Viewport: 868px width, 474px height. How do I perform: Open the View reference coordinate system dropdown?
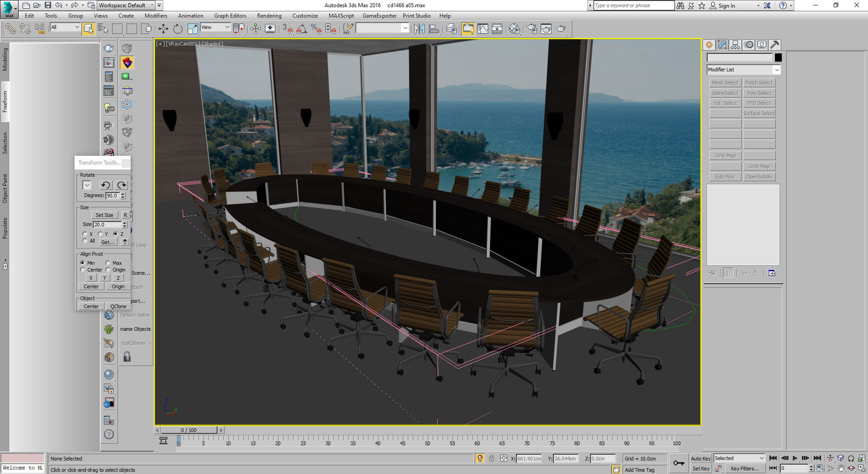tap(215, 27)
